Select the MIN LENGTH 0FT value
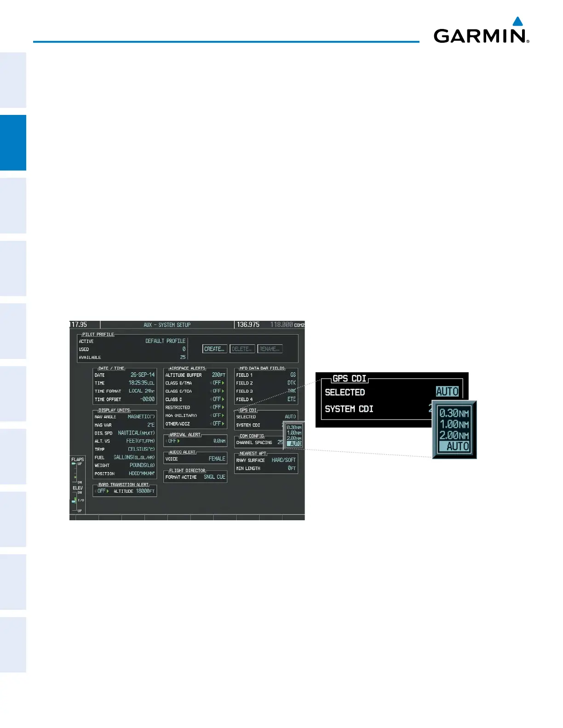The width and height of the screenshot is (563, 728). coord(292,468)
